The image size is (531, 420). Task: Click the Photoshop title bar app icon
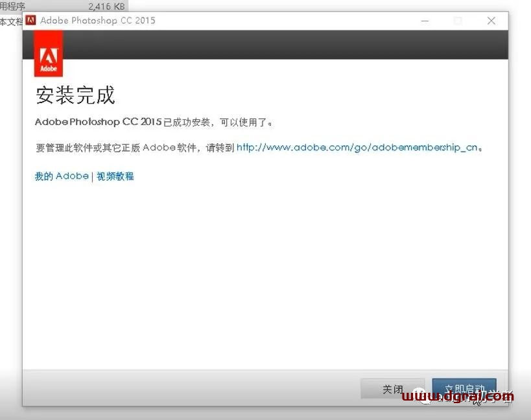31,20
